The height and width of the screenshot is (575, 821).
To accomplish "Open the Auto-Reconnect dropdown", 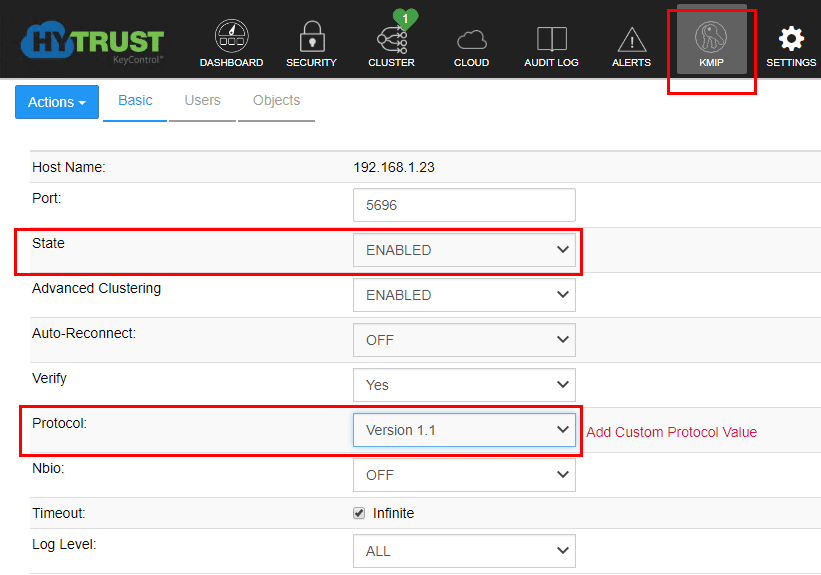I will pyautogui.click(x=464, y=340).
